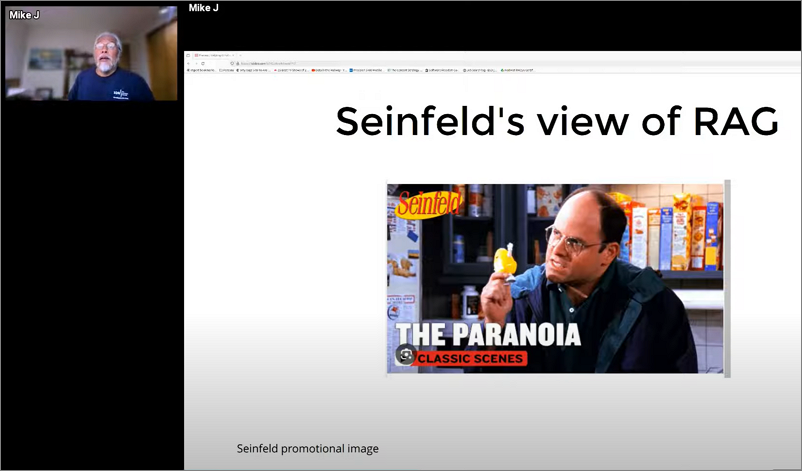Viewport: 802px width, 471px height.
Task: Click the scrollbar beside the Seinfeld image
Action: point(727,278)
